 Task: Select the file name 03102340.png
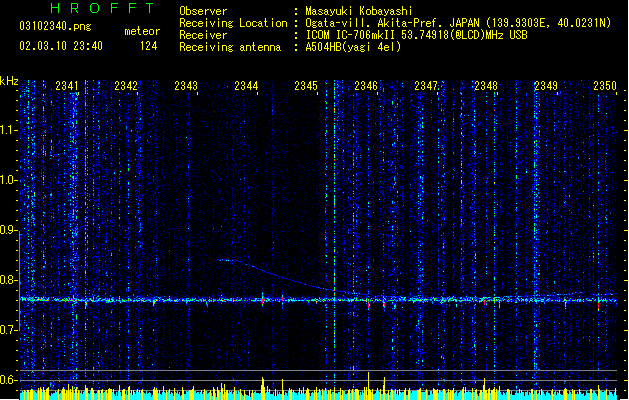pos(55,26)
